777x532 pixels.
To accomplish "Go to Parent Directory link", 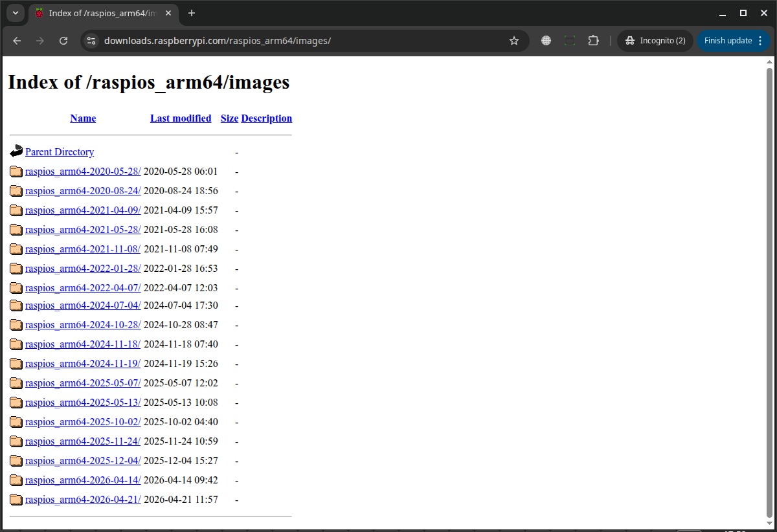I will [60, 152].
